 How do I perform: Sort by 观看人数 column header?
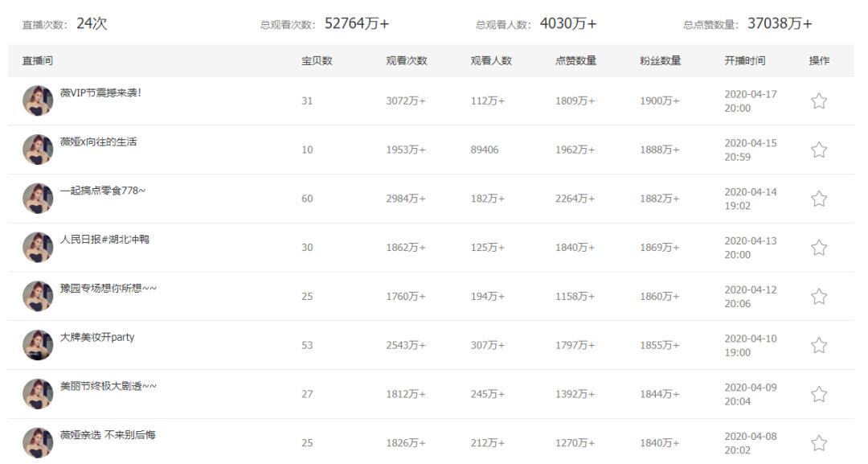pos(491,60)
